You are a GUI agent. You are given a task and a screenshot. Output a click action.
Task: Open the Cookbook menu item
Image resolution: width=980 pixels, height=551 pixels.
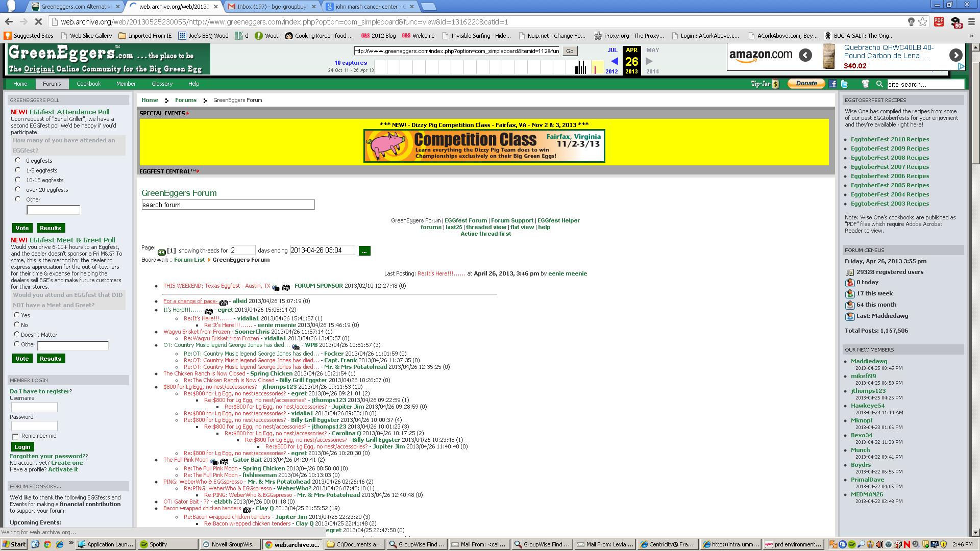(89, 84)
